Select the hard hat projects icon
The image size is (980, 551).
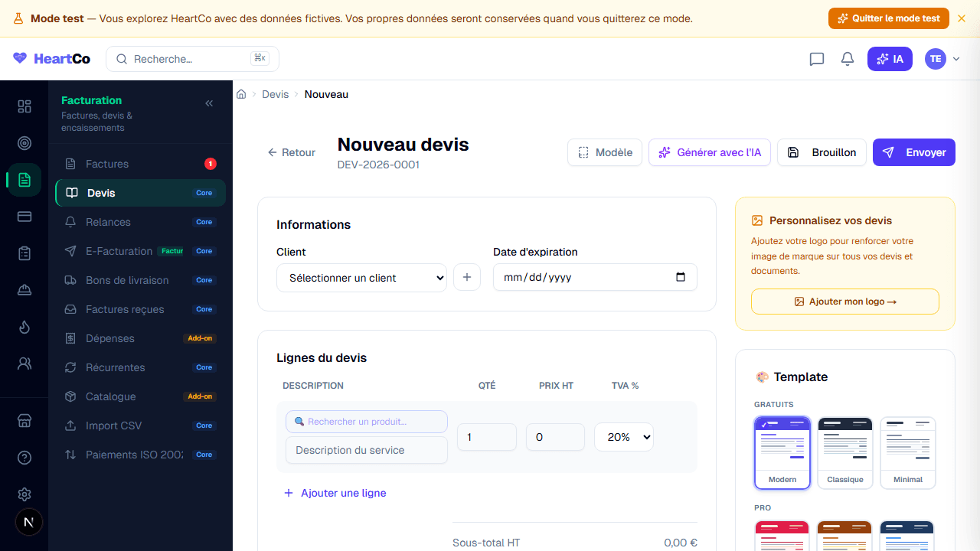(24, 290)
